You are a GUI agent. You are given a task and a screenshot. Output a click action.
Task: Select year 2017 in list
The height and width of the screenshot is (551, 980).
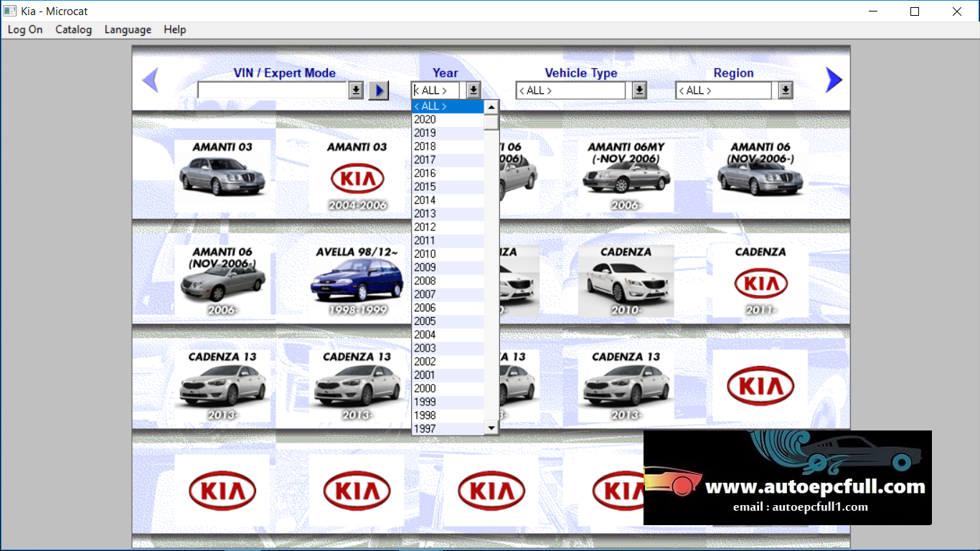tap(448, 160)
